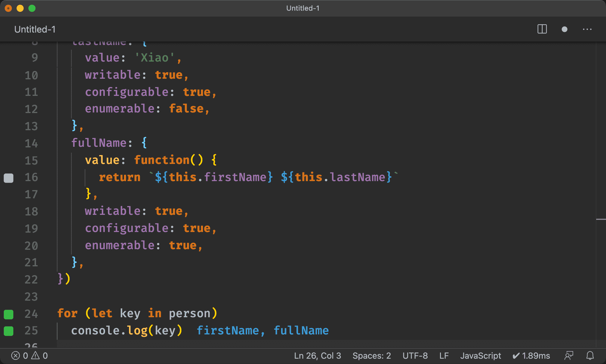This screenshot has height=364, width=606.
Task: Open the more actions ellipsis menu
Action: pos(587,29)
